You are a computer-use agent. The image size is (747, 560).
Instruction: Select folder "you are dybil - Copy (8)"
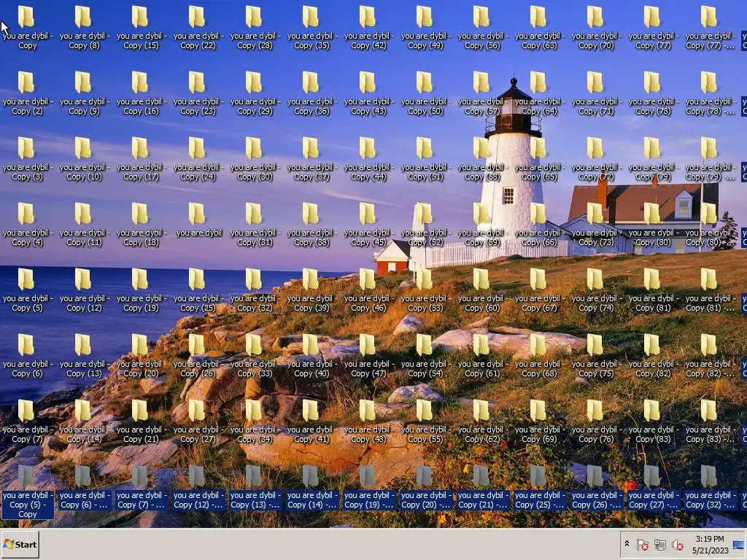pyautogui.click(x=83, y=28)
